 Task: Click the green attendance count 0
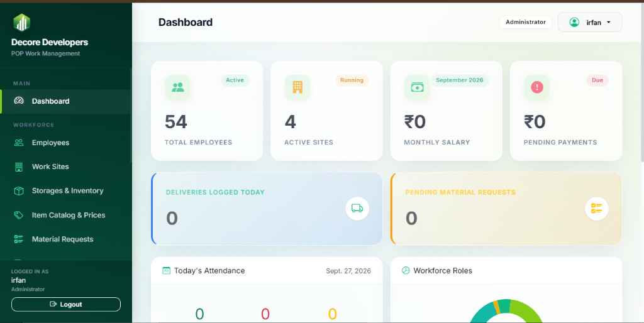pos(199,314)
